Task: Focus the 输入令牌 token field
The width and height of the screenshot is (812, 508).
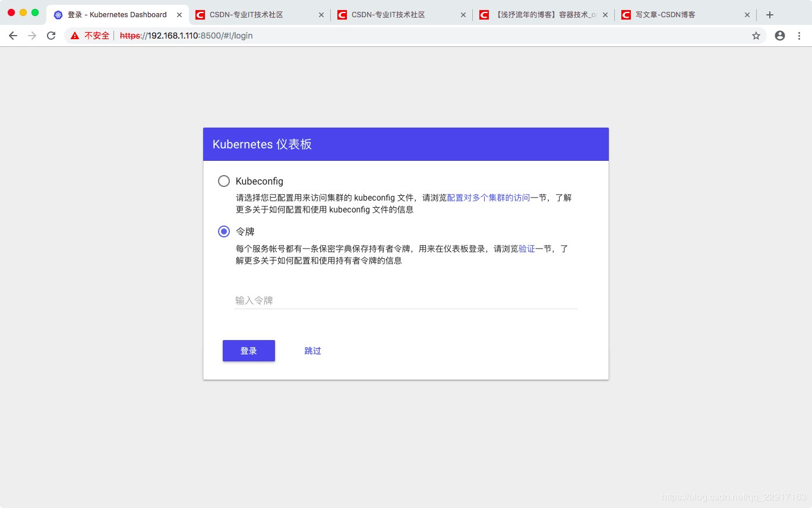Action: click(x=406, y=300)
